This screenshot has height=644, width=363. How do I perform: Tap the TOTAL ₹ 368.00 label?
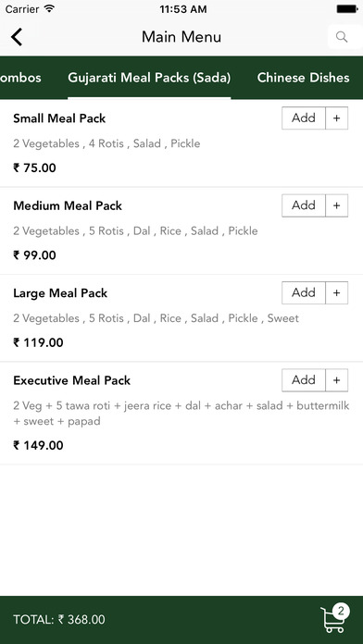(59, 619)
